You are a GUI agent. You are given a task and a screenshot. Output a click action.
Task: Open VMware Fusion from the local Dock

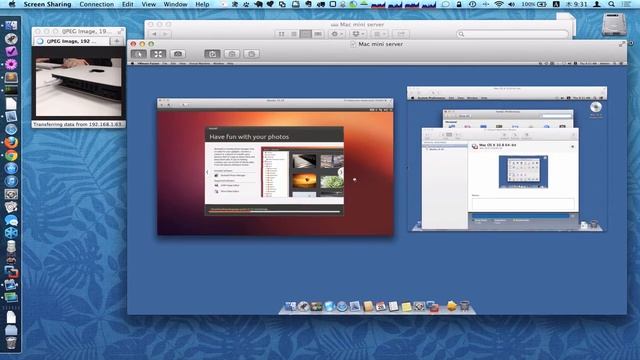(x=11, y=271)
